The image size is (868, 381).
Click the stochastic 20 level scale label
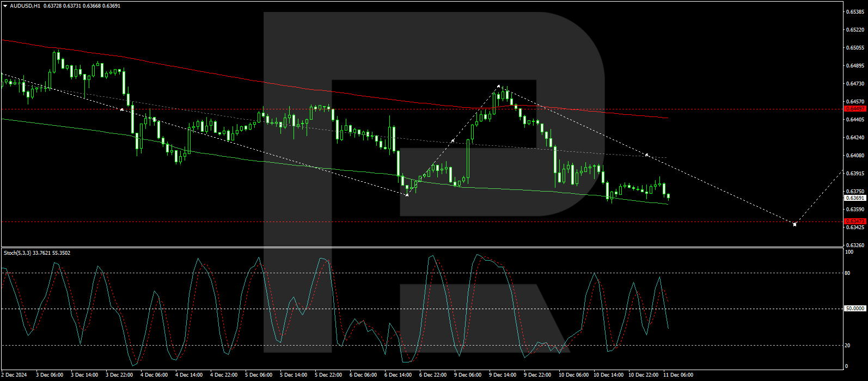click(x=847, y=345)
